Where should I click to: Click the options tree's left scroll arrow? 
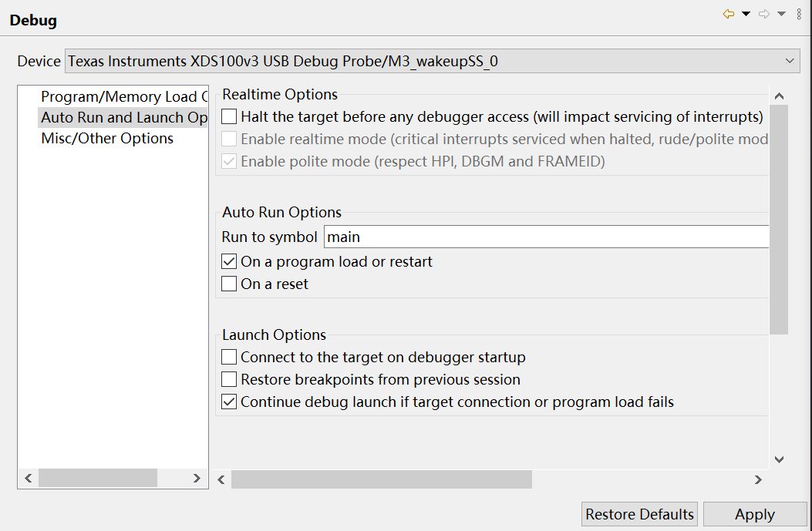[x=29, y=479]
